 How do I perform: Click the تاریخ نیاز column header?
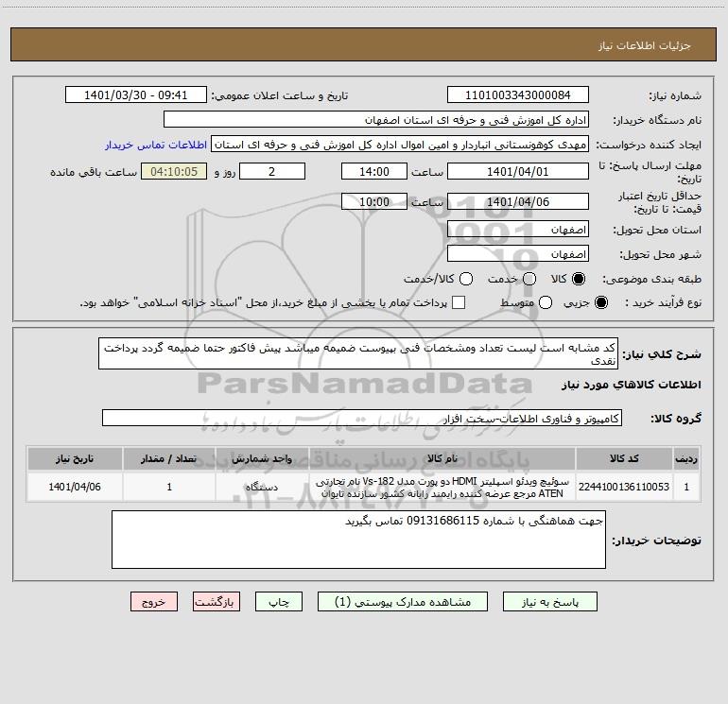75,458
